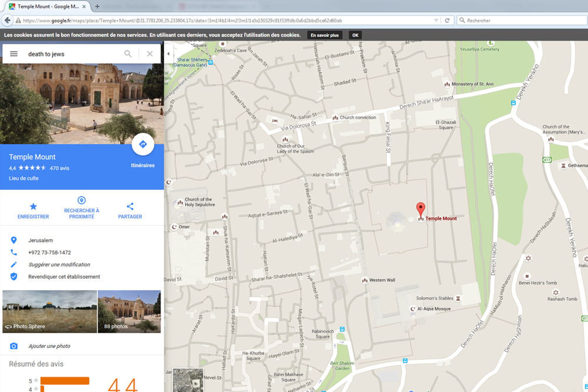Click the Rechercher à proximité icon
588x392 pixels.
(x=81, y=201)
